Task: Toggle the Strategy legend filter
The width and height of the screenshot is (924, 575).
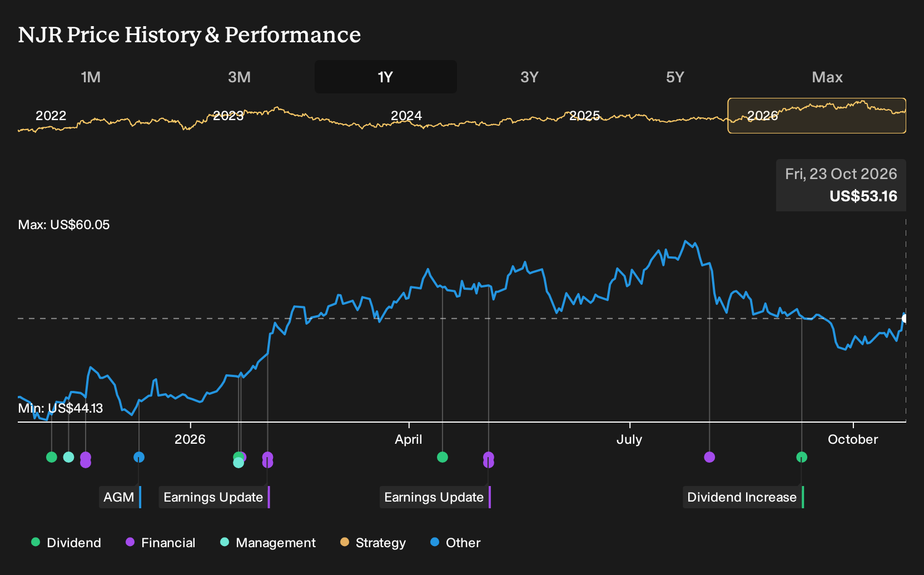Action: click(373, 543)
